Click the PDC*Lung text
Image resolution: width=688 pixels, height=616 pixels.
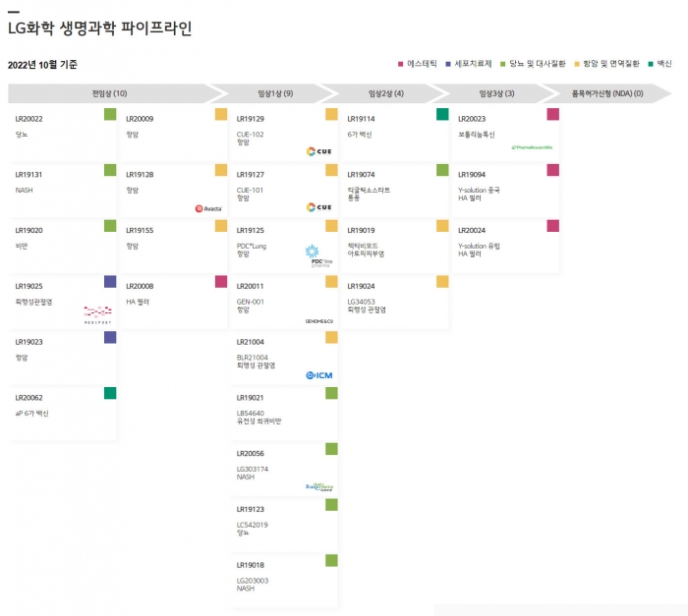[x=252, y=246]
